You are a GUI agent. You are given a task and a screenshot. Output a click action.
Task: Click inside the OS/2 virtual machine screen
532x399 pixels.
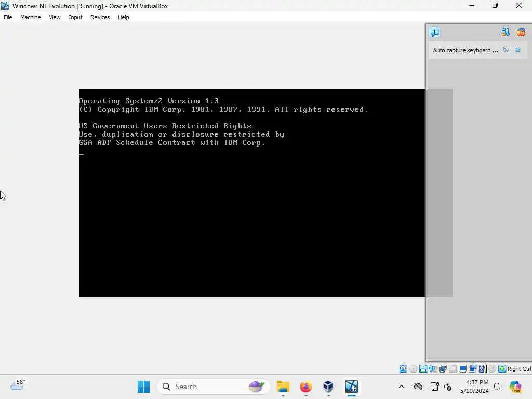[252, 192]
